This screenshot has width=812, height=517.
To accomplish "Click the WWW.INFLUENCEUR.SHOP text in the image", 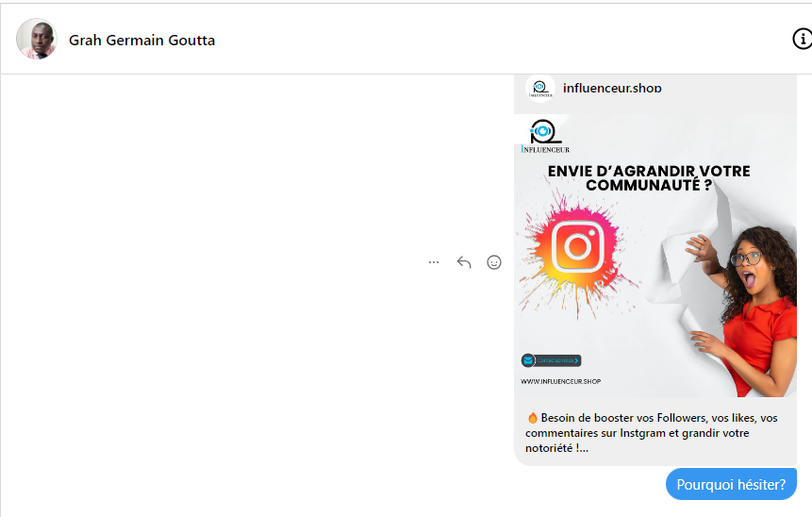I will pyautogui.click(x=560, y=381).
